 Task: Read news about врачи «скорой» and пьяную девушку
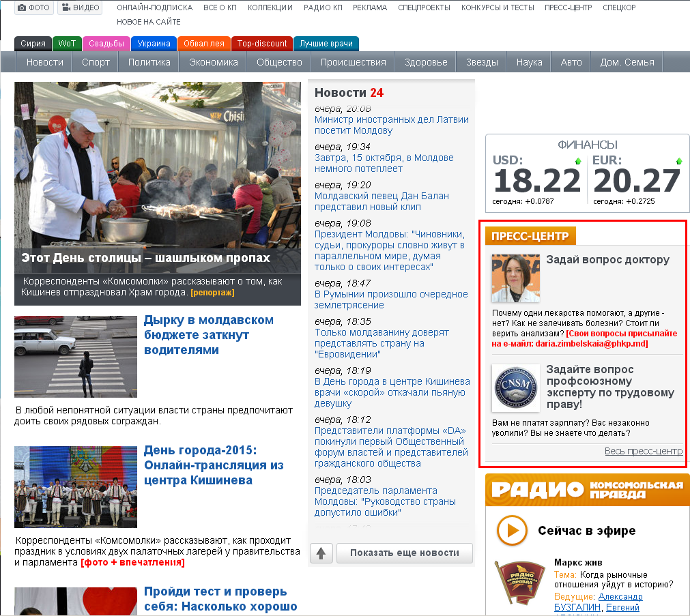392,392
